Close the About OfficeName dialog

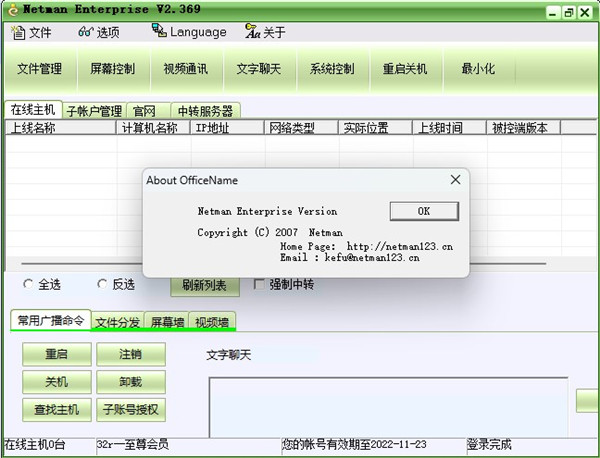click(455, 180)
